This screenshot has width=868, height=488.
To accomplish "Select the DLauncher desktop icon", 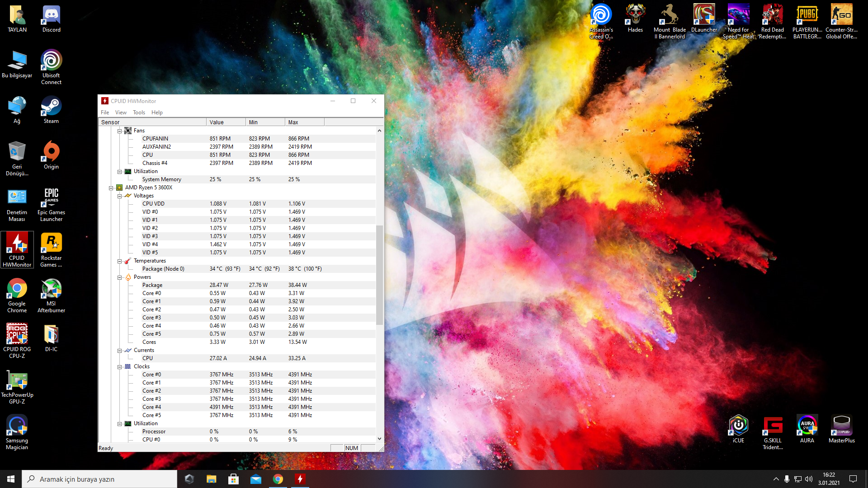I will click(704, 19).
